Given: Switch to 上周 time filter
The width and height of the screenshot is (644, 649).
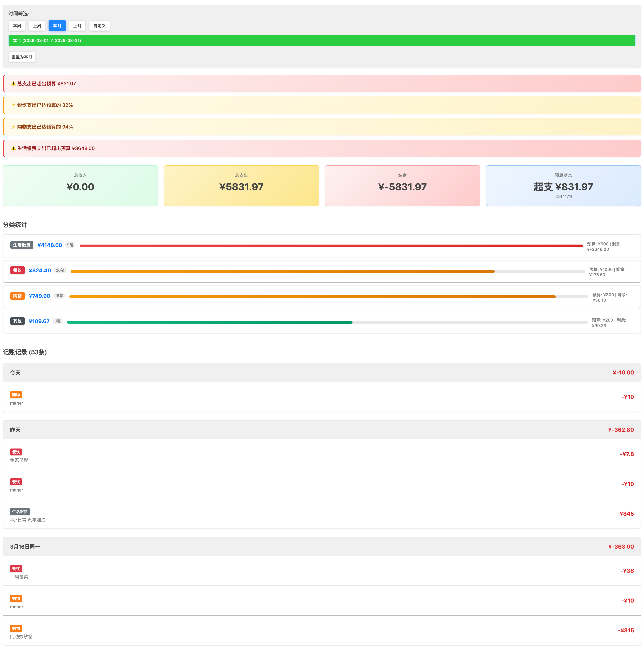Looking at the screenshot, I should pos(37,26).
